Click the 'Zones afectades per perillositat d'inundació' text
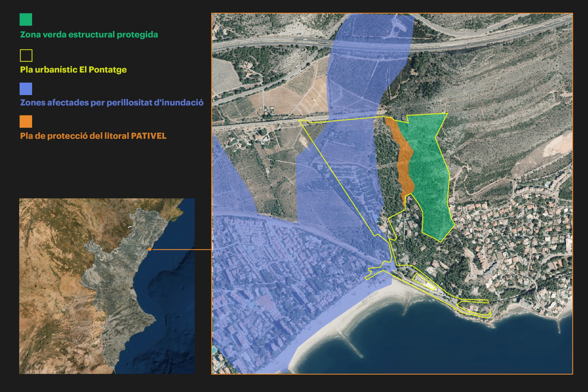588x392 pixels. [111, 102]
